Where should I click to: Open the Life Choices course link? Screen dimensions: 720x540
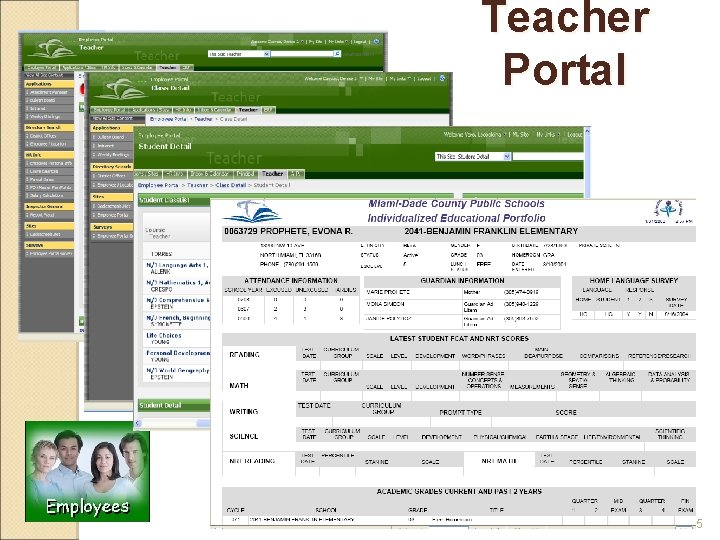164,335
